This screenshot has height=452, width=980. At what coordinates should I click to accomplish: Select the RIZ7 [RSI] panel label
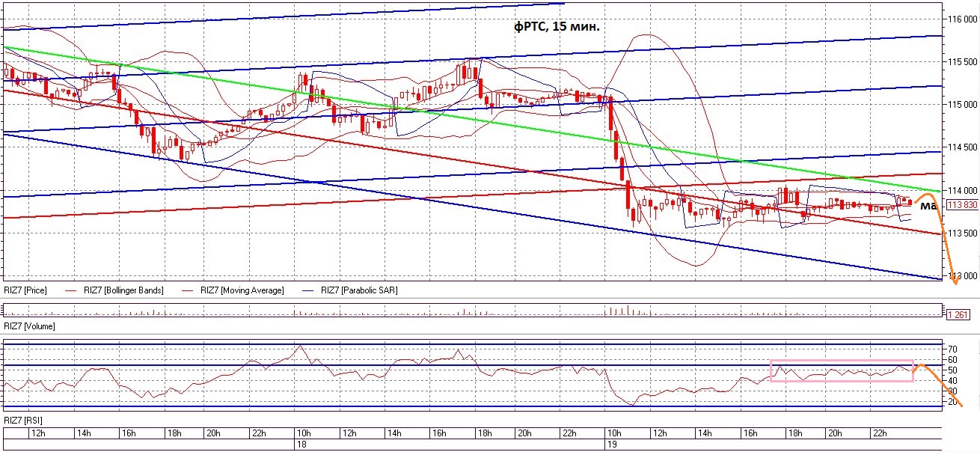point(23,421)
